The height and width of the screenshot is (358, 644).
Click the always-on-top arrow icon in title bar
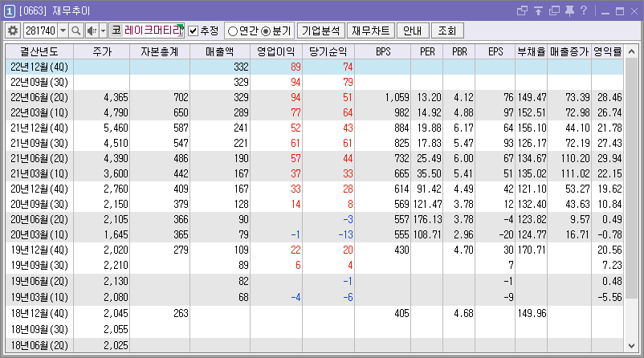[x=538, y=11]
